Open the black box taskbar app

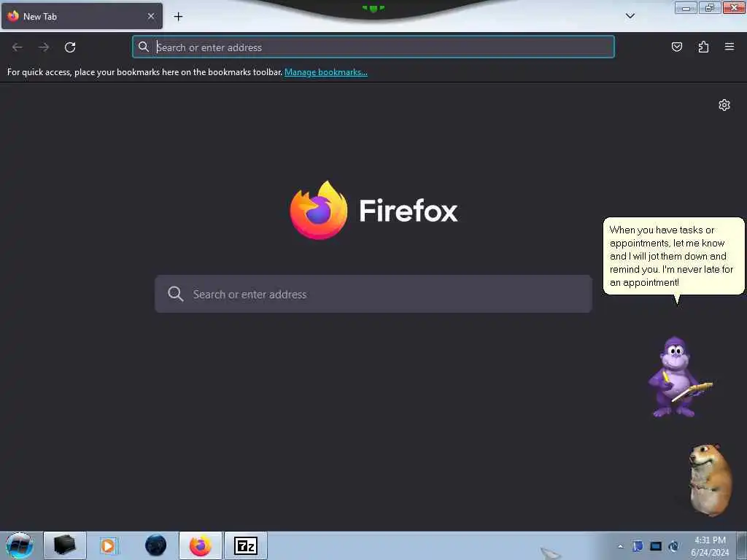65,545
